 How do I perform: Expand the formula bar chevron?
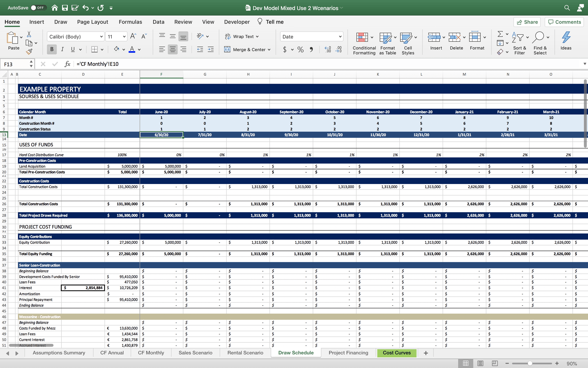click(x=585, y=64)
